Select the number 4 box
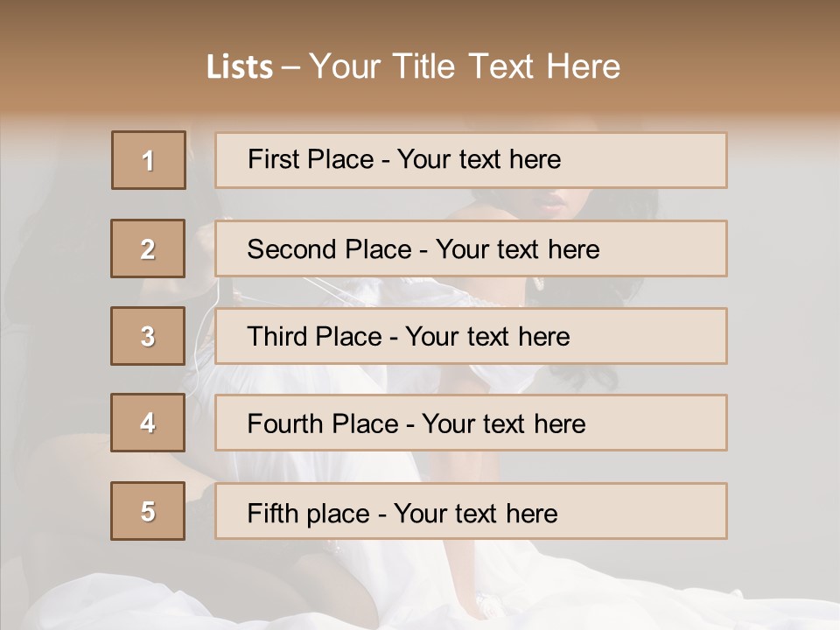The image size is (840, 630). coord(149,423)
